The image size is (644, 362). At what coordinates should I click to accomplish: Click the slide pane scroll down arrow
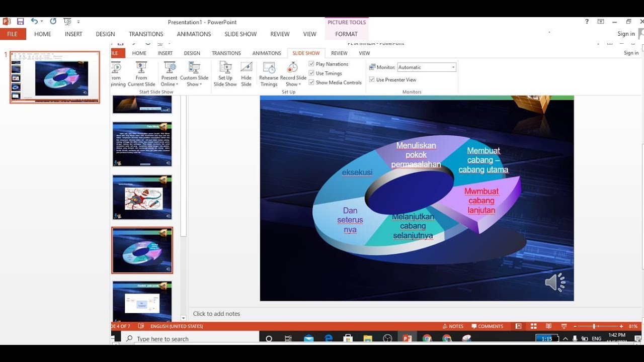183,318
